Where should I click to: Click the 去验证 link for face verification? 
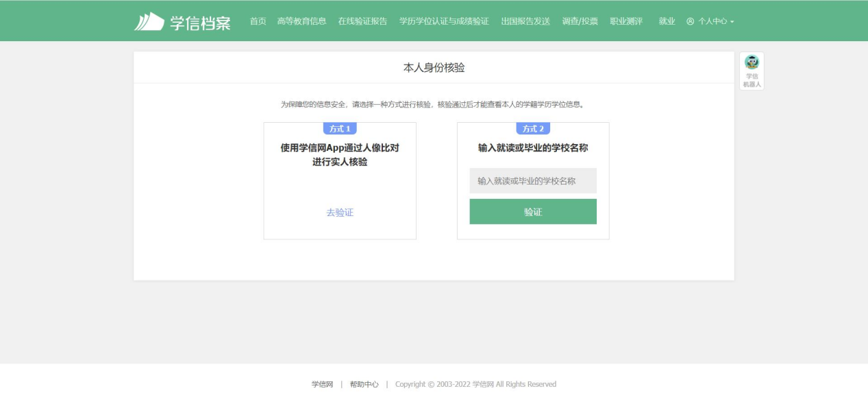coord(340,213)
